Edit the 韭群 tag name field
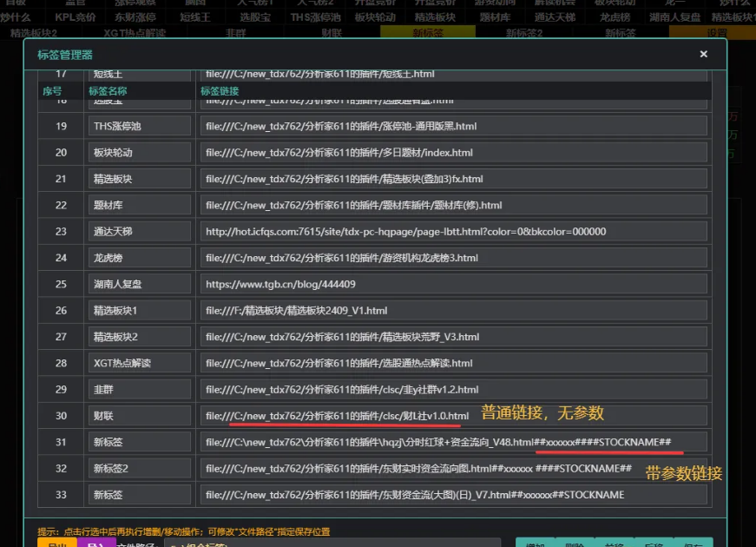 tap(140, 389)
